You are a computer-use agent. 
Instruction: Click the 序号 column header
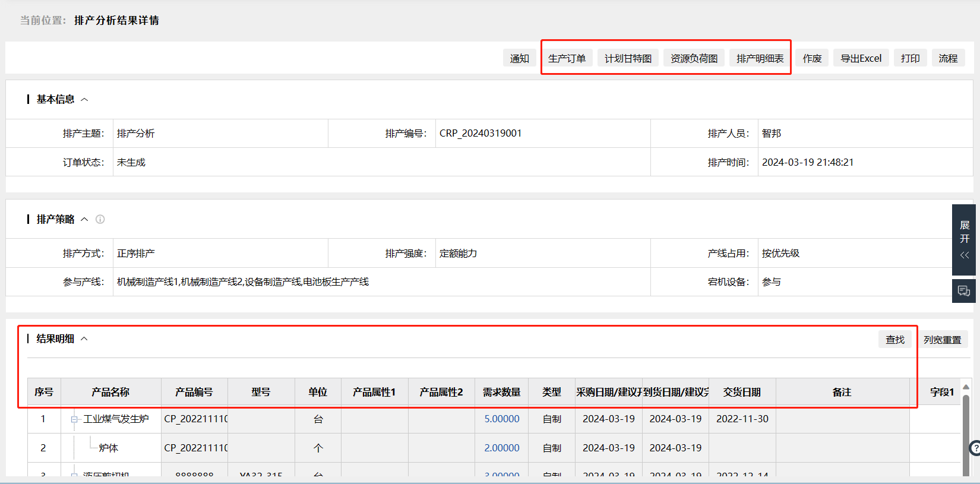(44, 392)
